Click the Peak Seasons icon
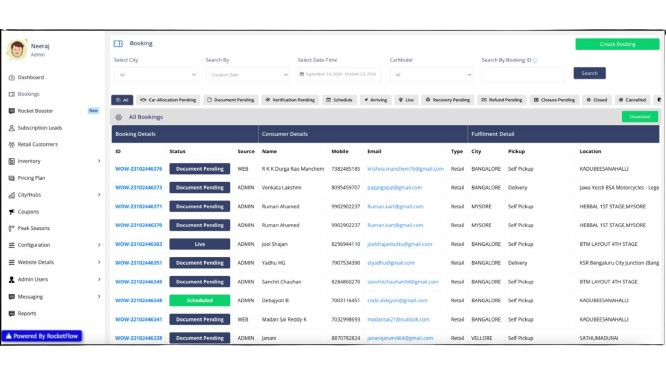 point(11,228)
